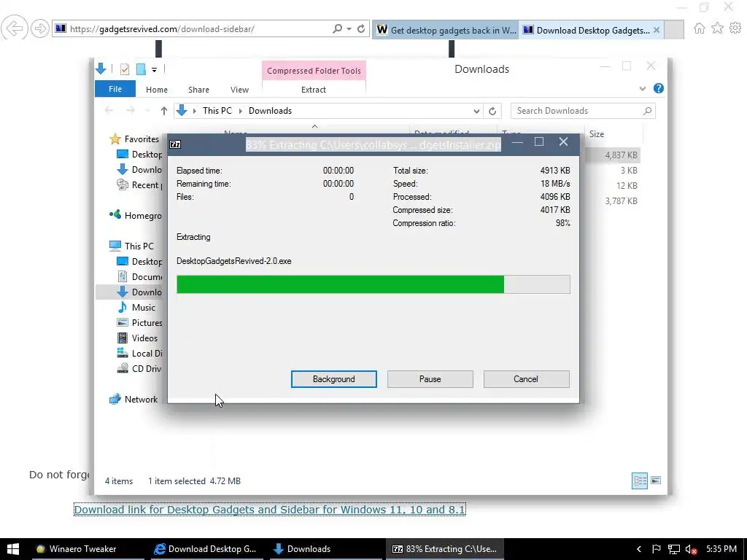Click Properties icon in Quick Access Toolbar
This screenshot has width=747, height=560.
(x=124, y=69)
